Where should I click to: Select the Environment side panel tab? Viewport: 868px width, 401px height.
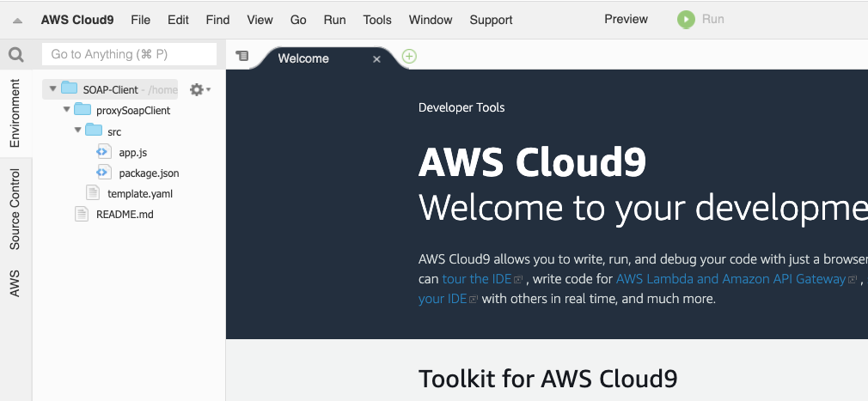[x=15, y=112]
